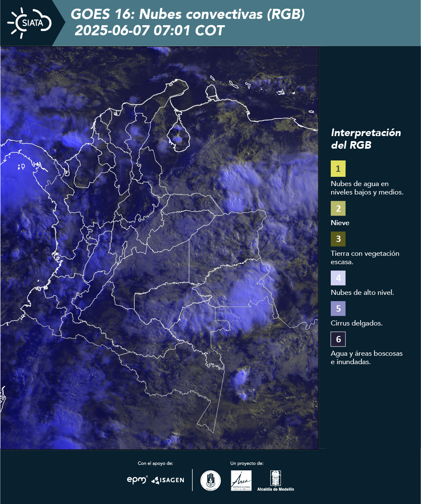Click the Alcaldía de Medellín logo
The width and height of the screenshot is (421, 504).
tap(276, 480)
